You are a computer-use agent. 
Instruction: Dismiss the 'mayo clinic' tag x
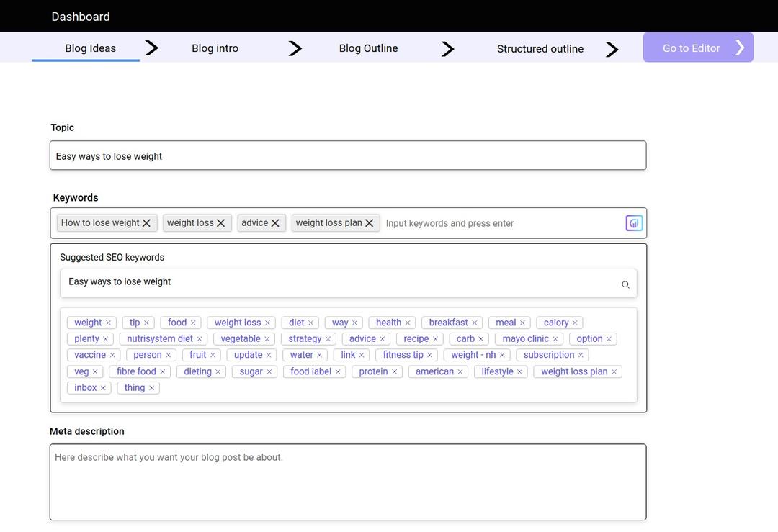[x=555, y=339]
